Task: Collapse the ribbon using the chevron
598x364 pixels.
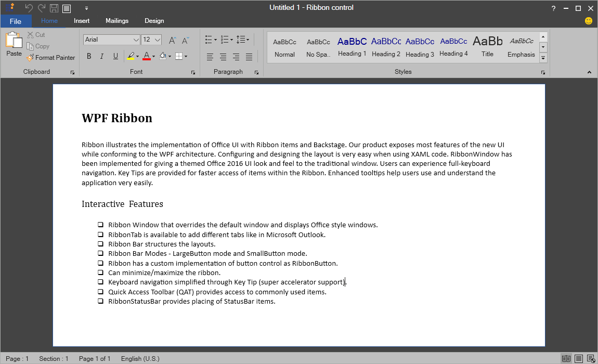Action: (589, 72)
